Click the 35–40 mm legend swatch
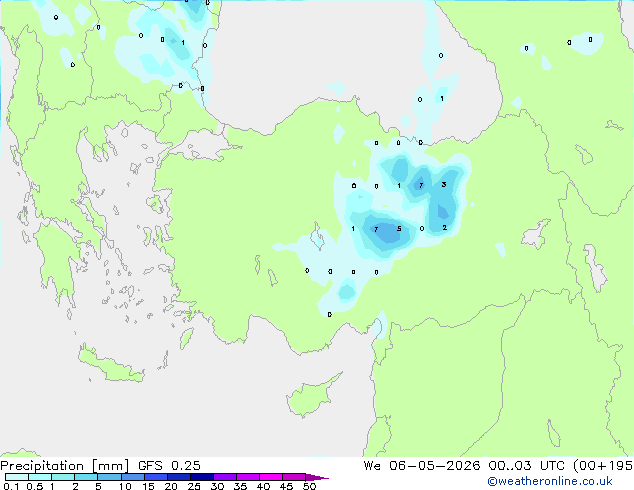Screen dimensions: 634x490 point(247,477)
